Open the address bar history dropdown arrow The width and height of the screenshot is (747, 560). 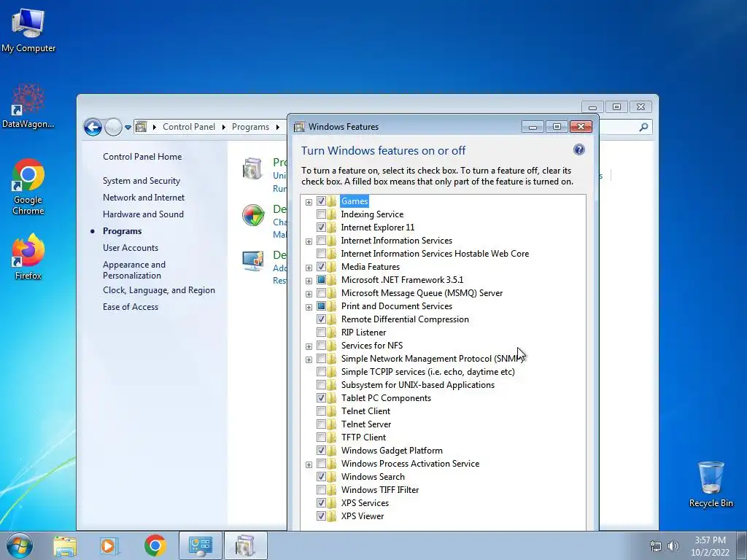pos(128,127)
